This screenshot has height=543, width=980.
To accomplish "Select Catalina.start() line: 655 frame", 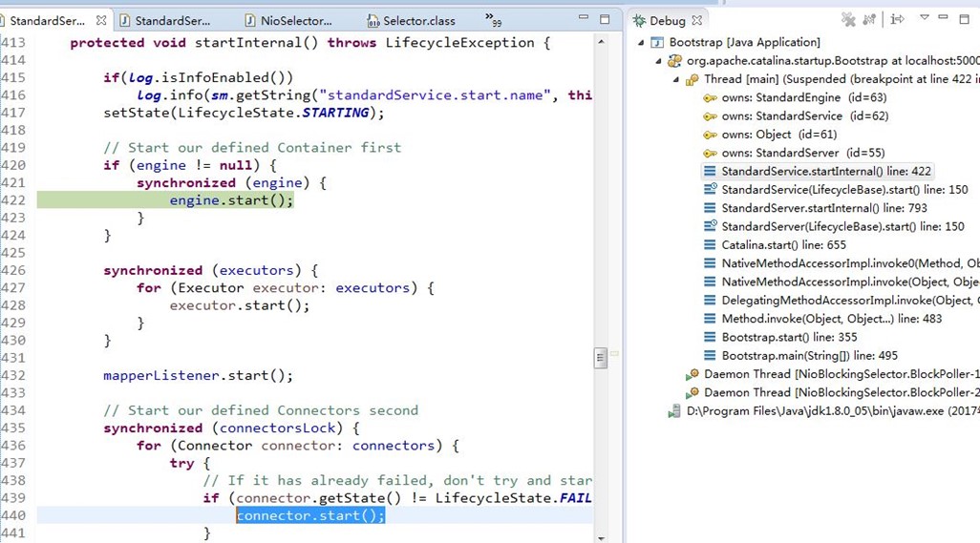I will coord(784,245).
